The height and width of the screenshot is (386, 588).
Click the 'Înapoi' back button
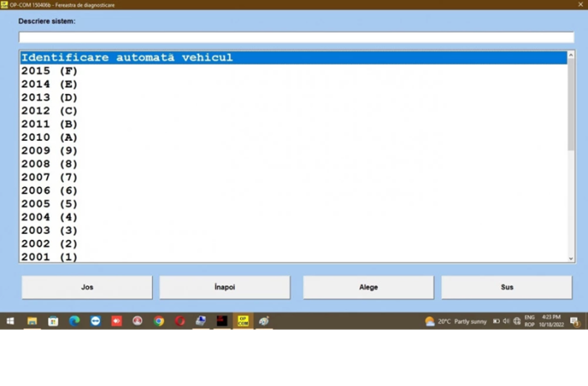224,287
